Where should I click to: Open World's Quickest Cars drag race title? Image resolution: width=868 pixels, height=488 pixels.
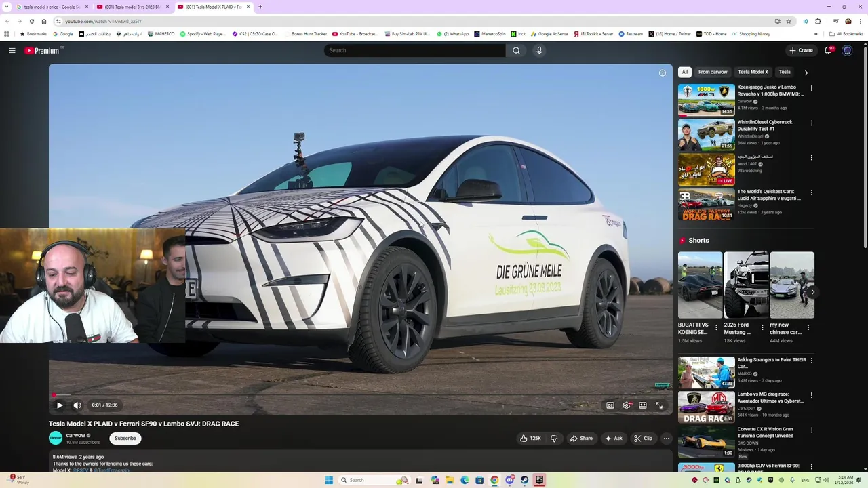click(x=769, y=195)
